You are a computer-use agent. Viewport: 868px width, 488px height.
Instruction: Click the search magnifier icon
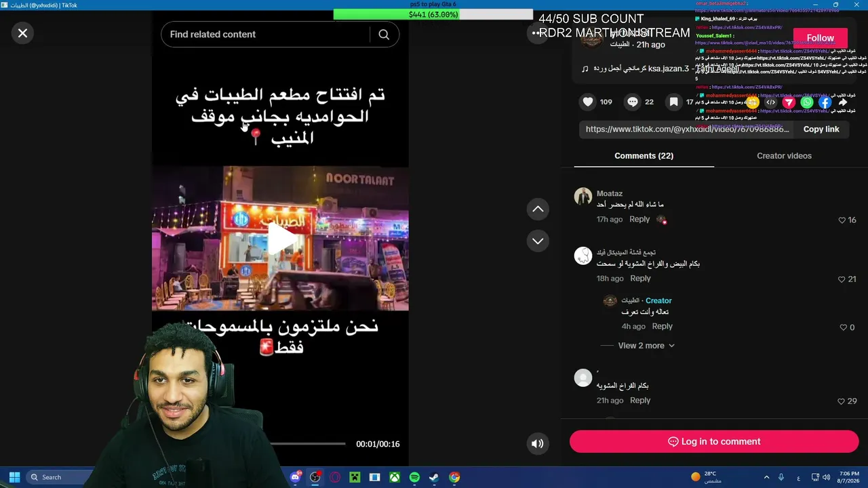click(384, 35)
